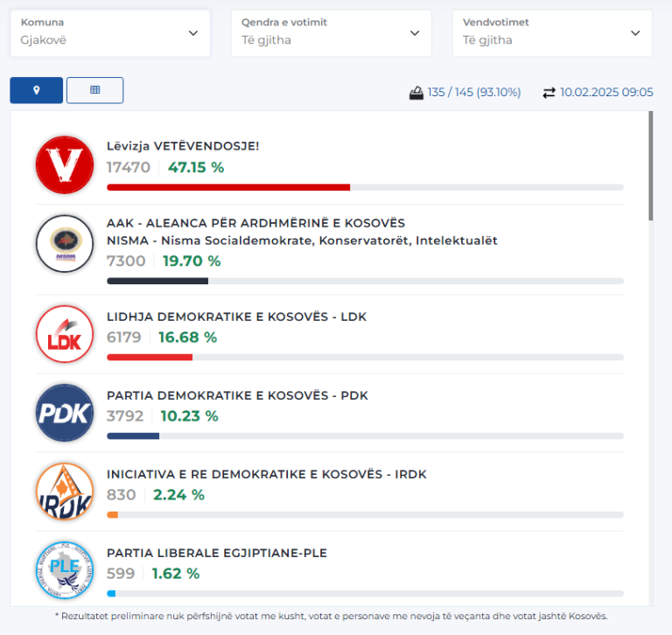Click the red Vetëvendosje vote progress bar
The width and height of the screenshot is (672, 635).
coord(227,187)
